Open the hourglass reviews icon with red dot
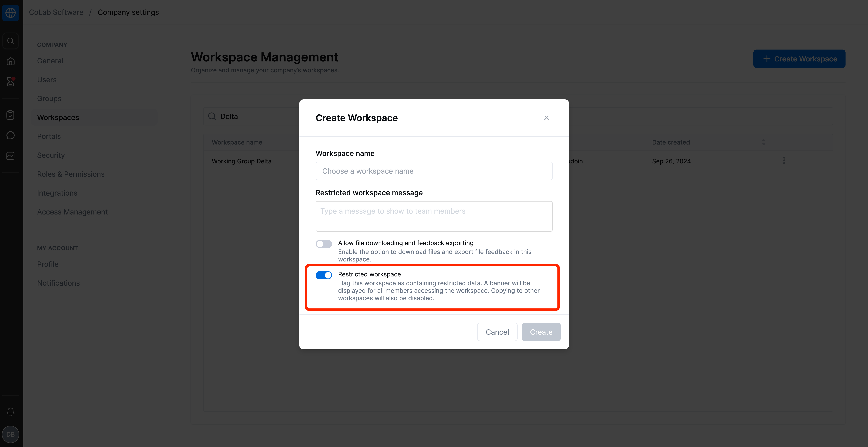 [x=10, y=82]
